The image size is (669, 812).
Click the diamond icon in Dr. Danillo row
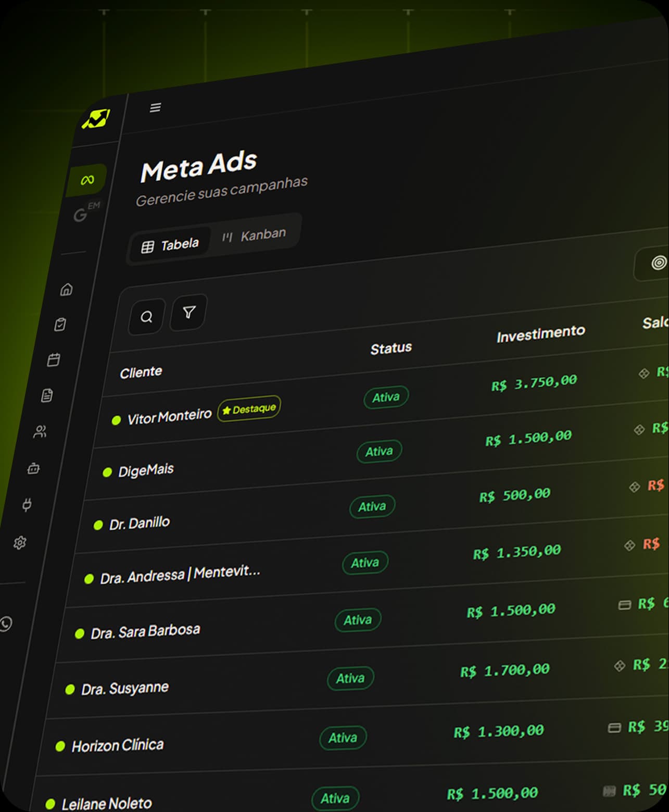click(635, 487)
